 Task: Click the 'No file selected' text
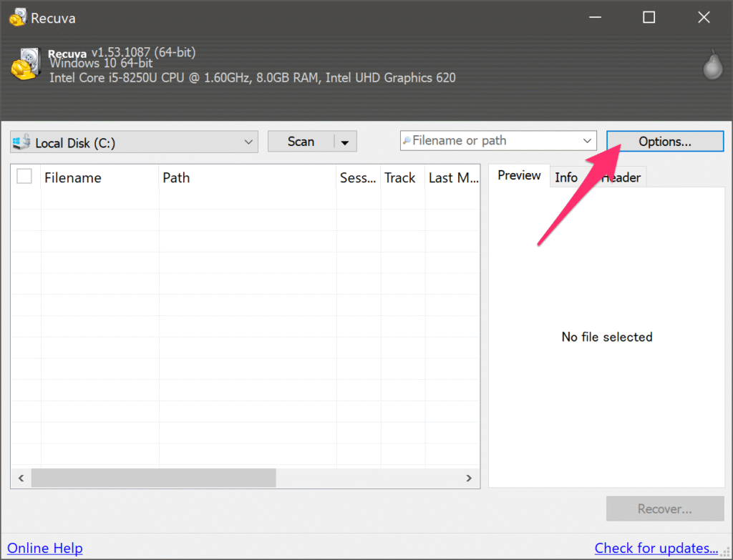coord(607,337)
